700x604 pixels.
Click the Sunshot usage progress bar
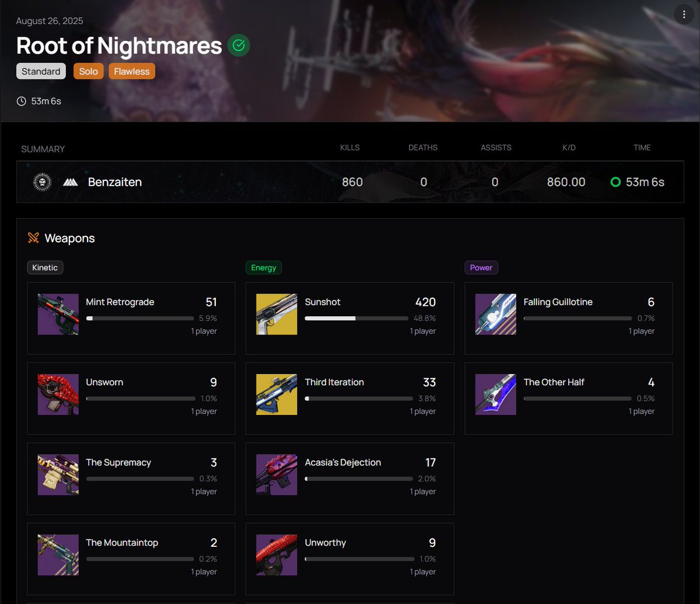(x=356, y=319)
